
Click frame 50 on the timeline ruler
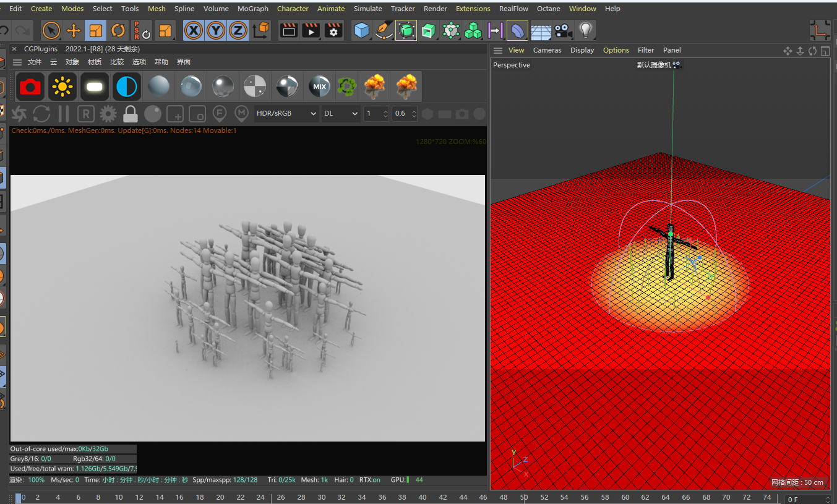pos(524,497)
